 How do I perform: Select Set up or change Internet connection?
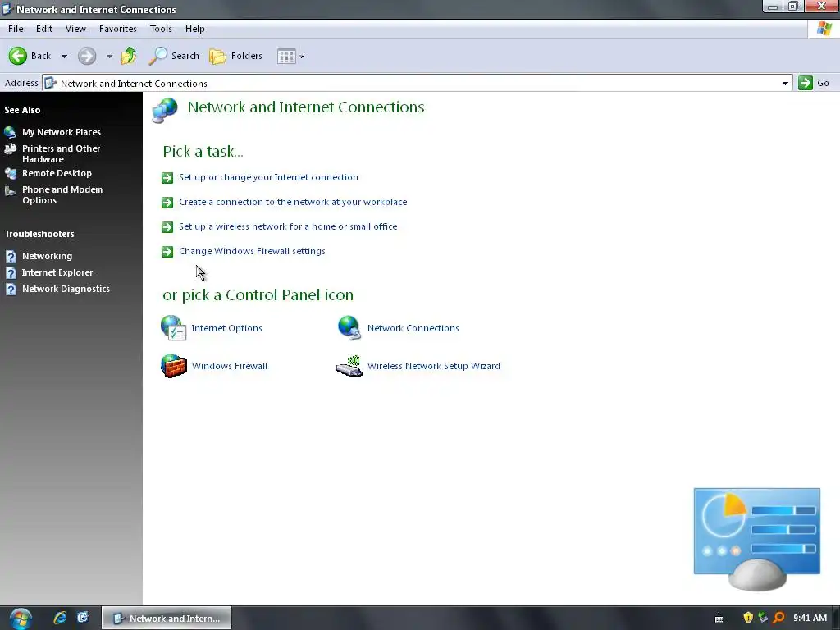268,177
